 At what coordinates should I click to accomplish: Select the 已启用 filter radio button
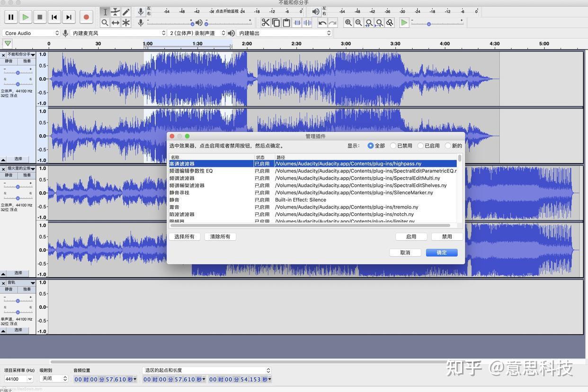[x=420, y=146]
